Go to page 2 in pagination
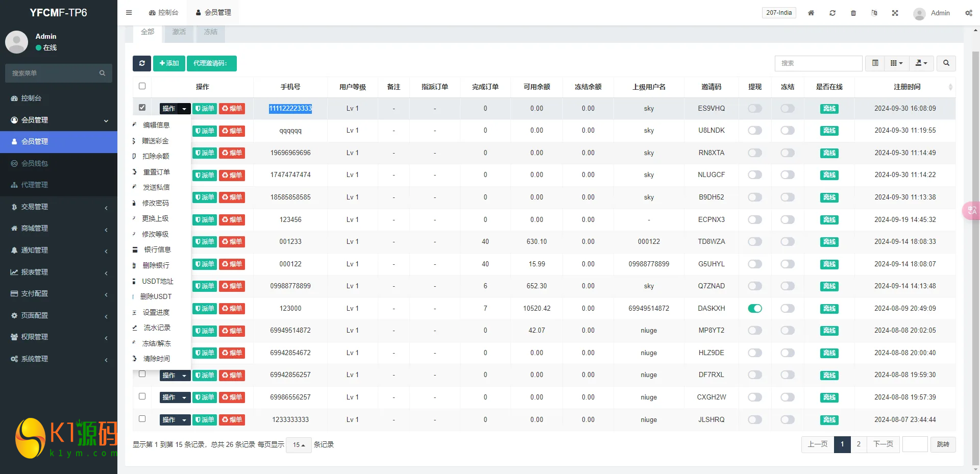Image resolution: width=980 pixels, height=474 pixels. [858, 444]
